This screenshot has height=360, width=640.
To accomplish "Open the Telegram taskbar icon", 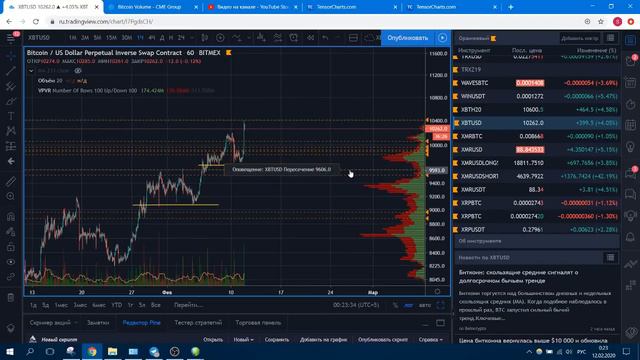I will point(154,351).
